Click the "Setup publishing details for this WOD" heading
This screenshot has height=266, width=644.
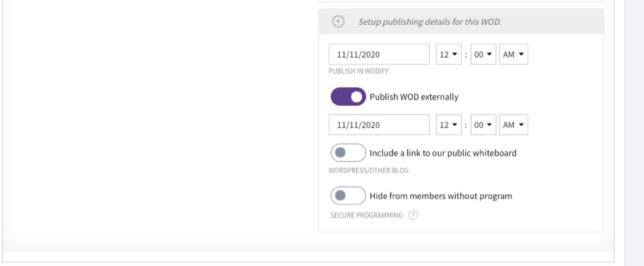(430, 22)
